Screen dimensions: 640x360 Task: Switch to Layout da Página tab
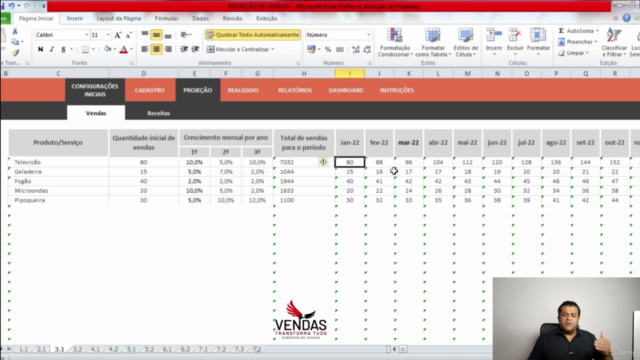tap(119, 18)
